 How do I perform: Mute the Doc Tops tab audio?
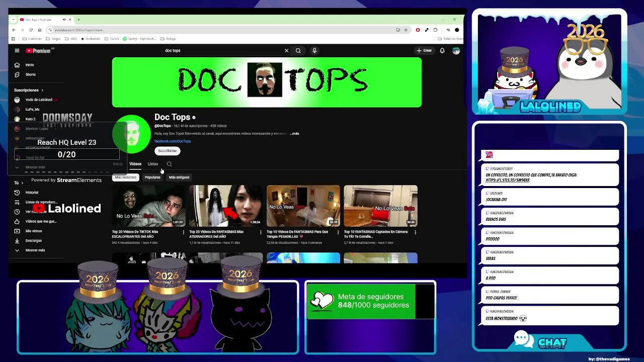point(64,20)
